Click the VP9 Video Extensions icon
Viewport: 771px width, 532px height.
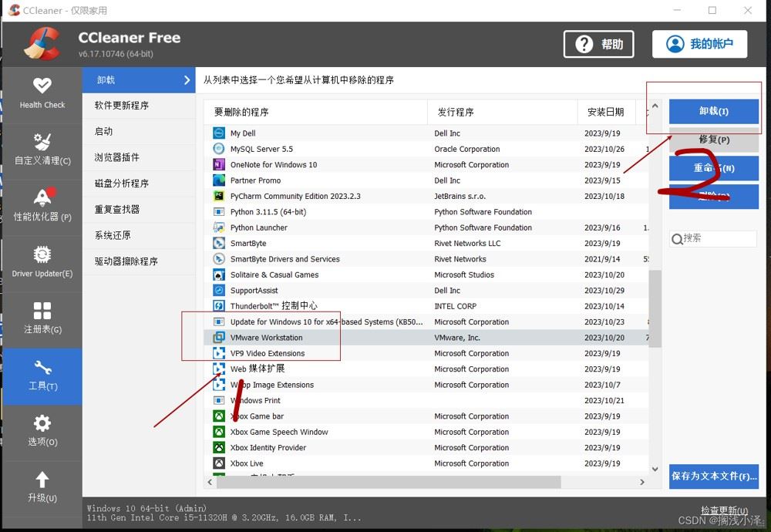pyautogui.click(x=219, y=353)
